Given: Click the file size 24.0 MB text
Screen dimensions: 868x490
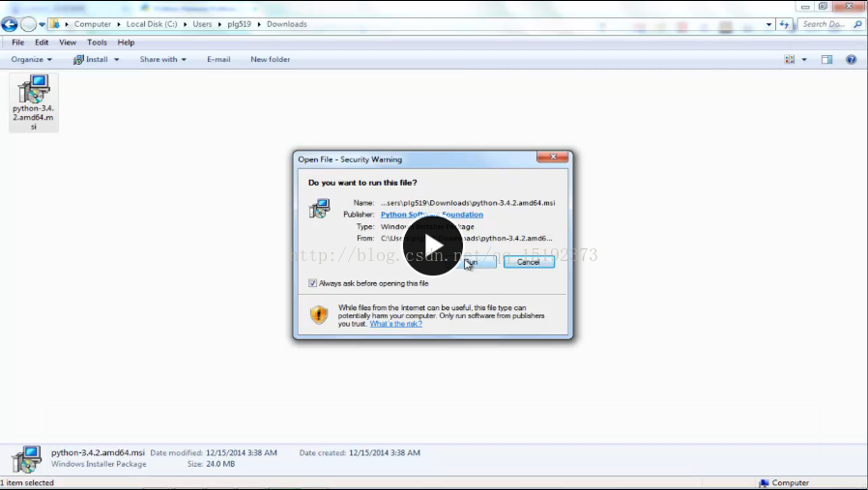Looking at the screenshot, I should 220,464.
